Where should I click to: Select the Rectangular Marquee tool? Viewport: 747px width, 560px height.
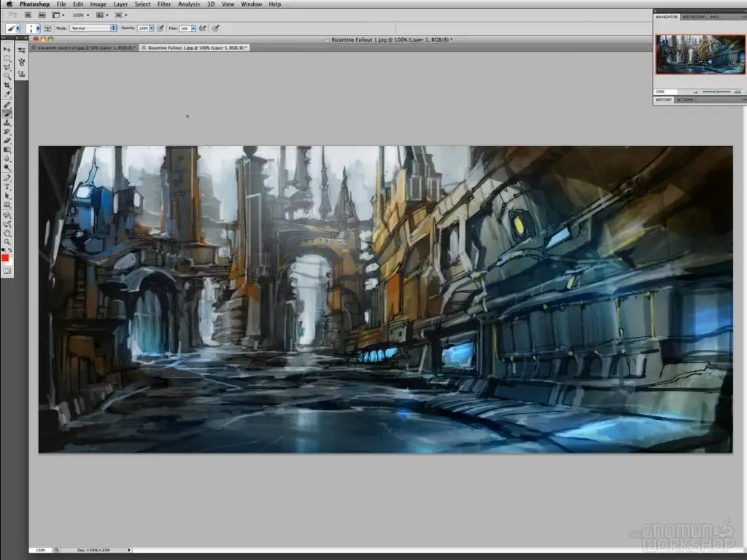click(7, 58)
